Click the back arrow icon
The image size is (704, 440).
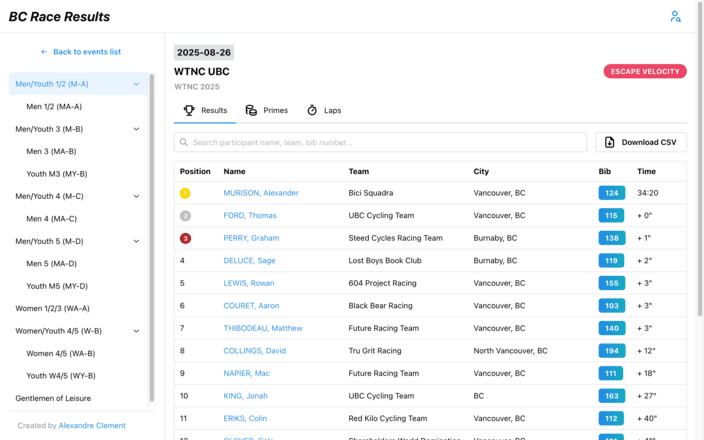[x=44, y=52]
